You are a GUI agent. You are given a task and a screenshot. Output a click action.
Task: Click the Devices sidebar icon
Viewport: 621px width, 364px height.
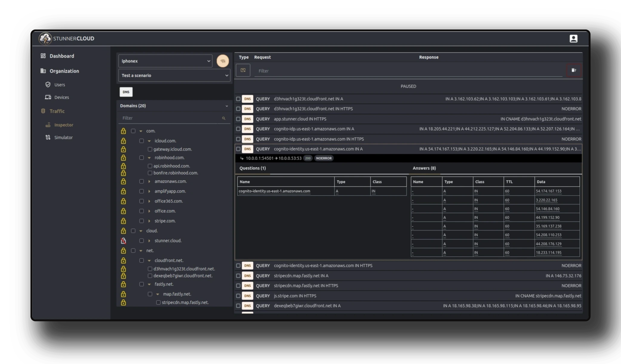[48, 97]
